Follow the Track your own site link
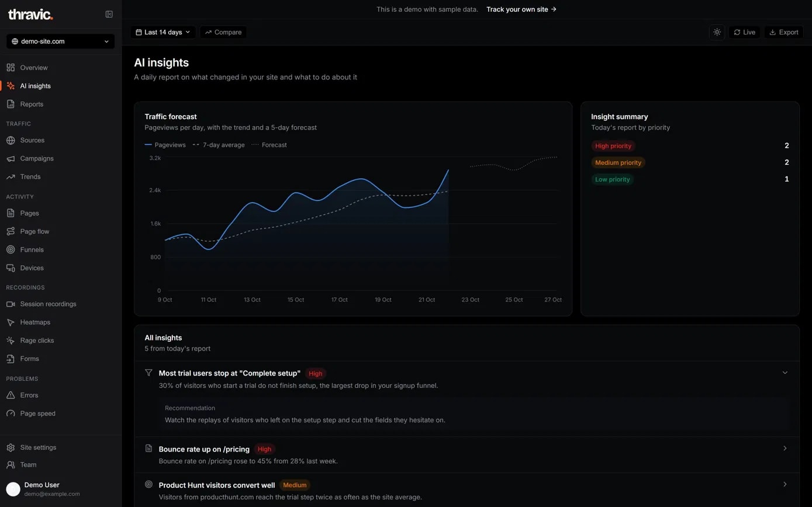The width and height of the screenshot is (812, 507). point(521,9)
